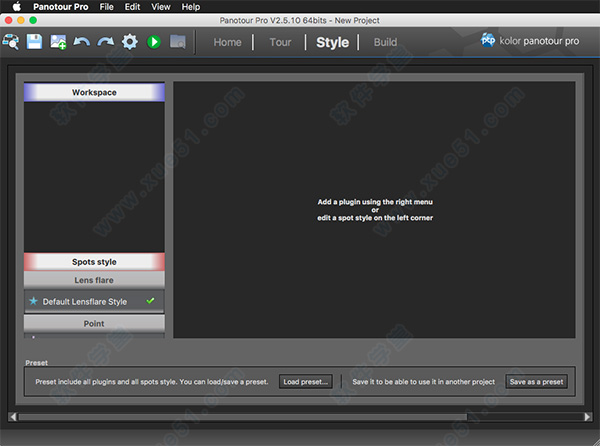This screenshot has width=600, height=446.
Task: Click the project search/overview toolbar icon
Action: (10, 42)
